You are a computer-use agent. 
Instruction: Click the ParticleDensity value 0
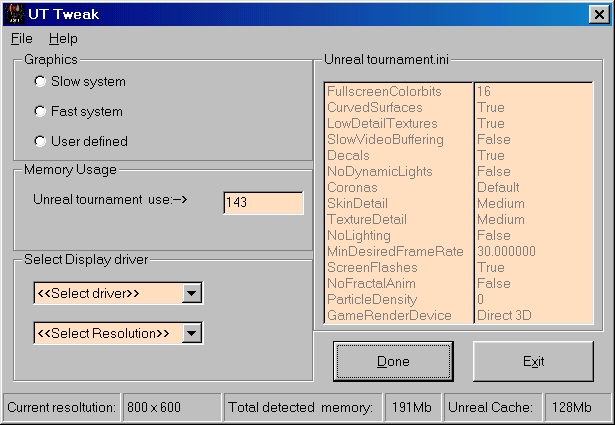pyautogui.click(x=480, y=300)
